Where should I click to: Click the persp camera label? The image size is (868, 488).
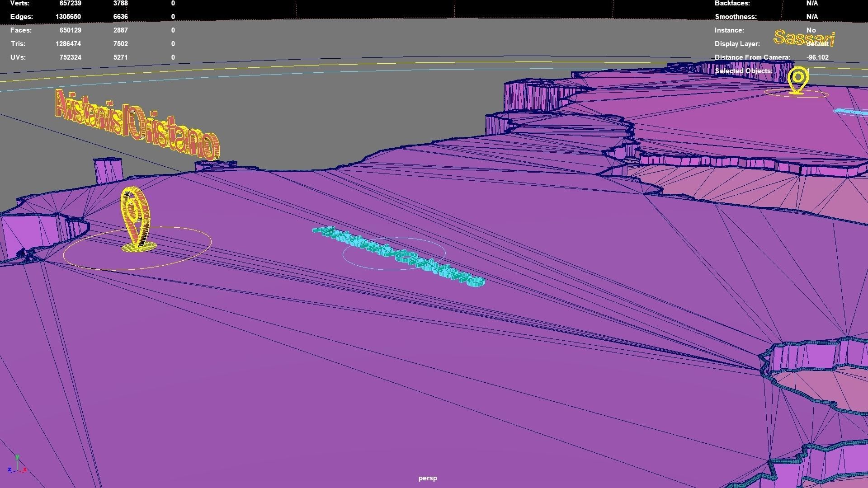[427, 478]
